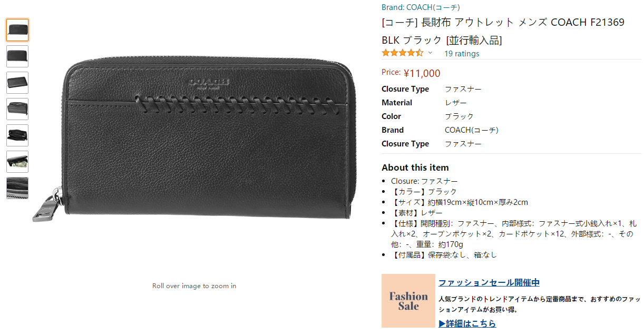This screenshot has width=644, height=335.
Task: Click the Fashion Sale banner image
Action: coord(408,301)
